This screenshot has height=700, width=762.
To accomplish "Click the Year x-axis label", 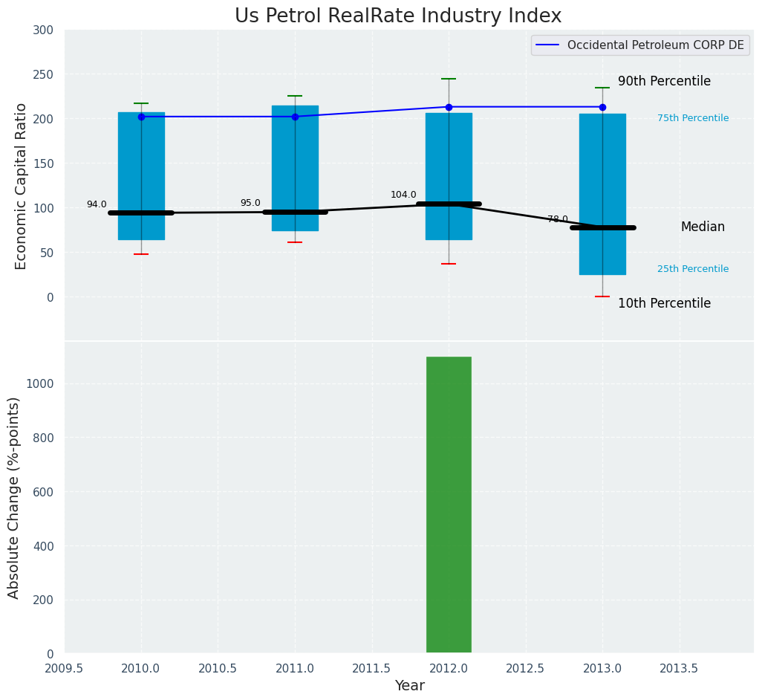I will click(409, 686).
